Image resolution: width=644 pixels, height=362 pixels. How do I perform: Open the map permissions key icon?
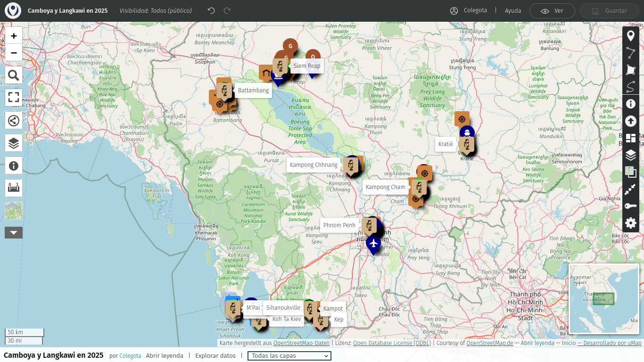click(630, 206)
